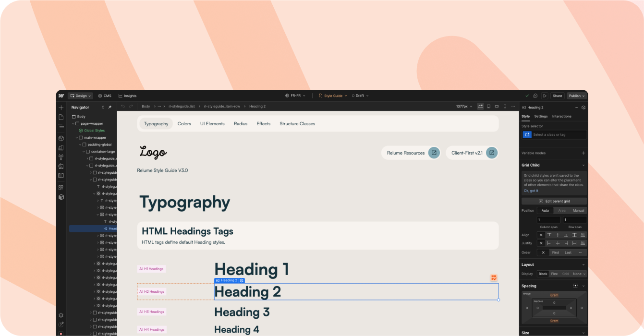Screen dimensions: 644x336
Task: Expand the Size section
Action: point(583,333)
